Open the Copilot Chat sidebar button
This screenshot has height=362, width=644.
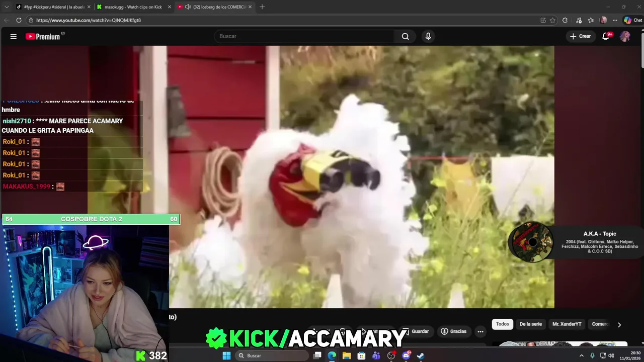(x=633, y=20)
